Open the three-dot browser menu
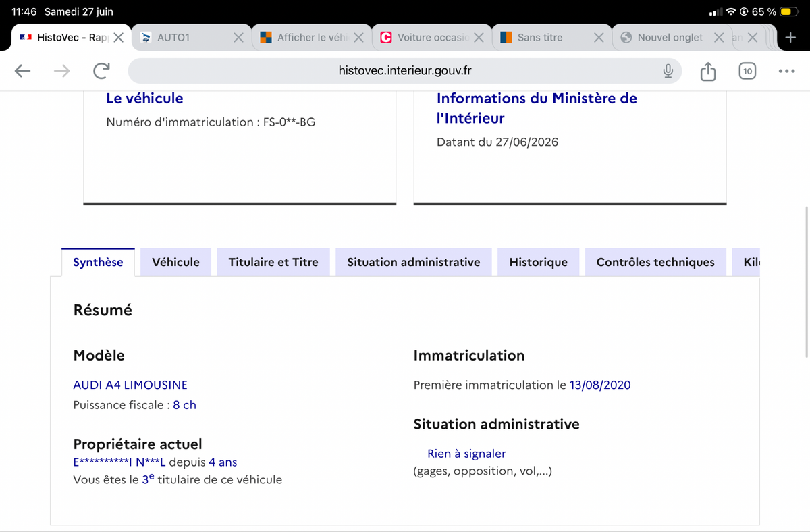810x532 pixels. 786,71
